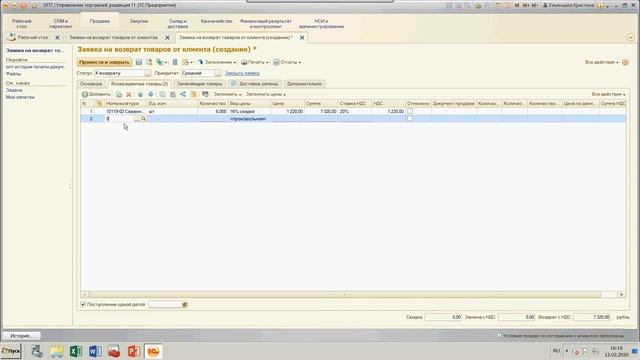Click 16% скидка price type cell
The width and height of the screenshot is (640, 360).
coord(249,111)
